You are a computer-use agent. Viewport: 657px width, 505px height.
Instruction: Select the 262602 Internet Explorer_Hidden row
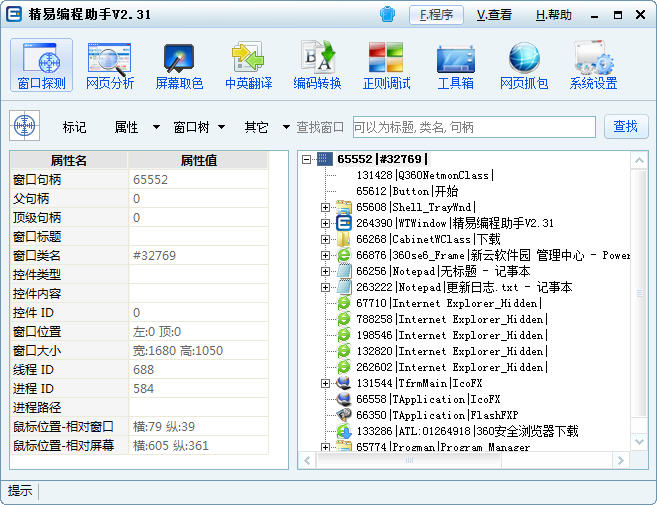click(x=452, y=367)
